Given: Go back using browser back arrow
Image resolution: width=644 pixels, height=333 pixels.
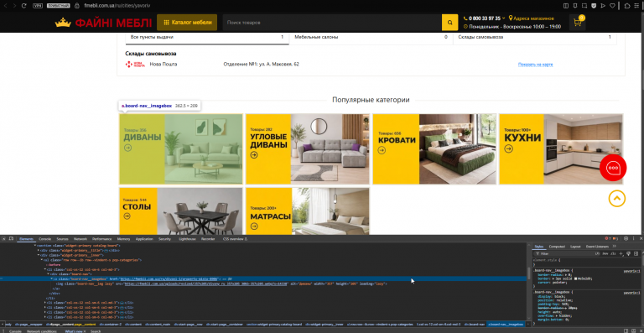Looking at the screenshot, I should pos(6,6).
